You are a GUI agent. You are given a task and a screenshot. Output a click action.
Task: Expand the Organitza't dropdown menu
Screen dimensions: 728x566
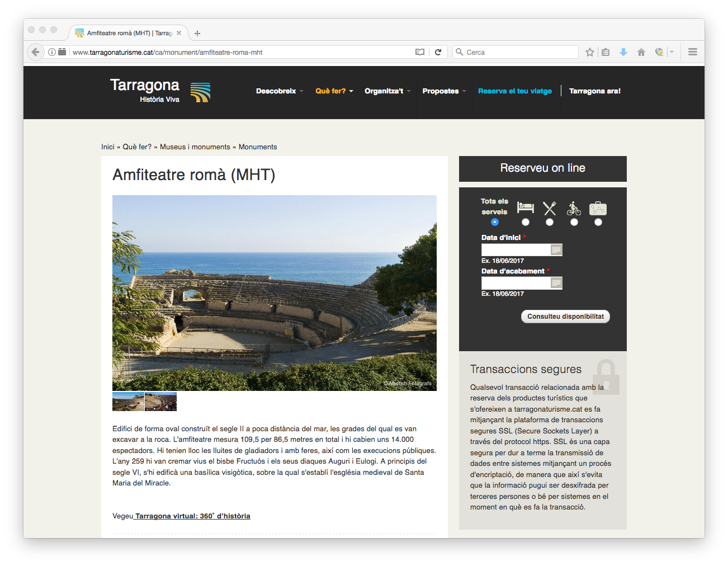coord(387,91)
